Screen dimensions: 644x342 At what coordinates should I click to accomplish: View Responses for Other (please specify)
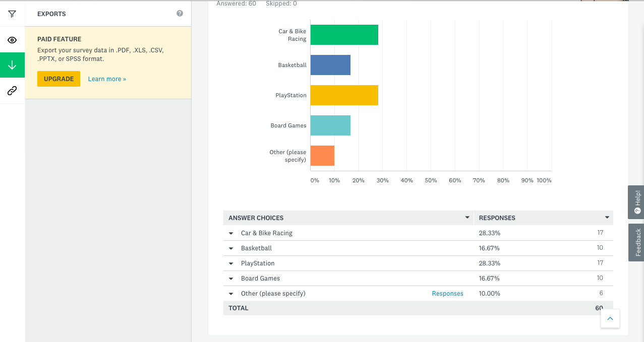[x=447, y=293]
